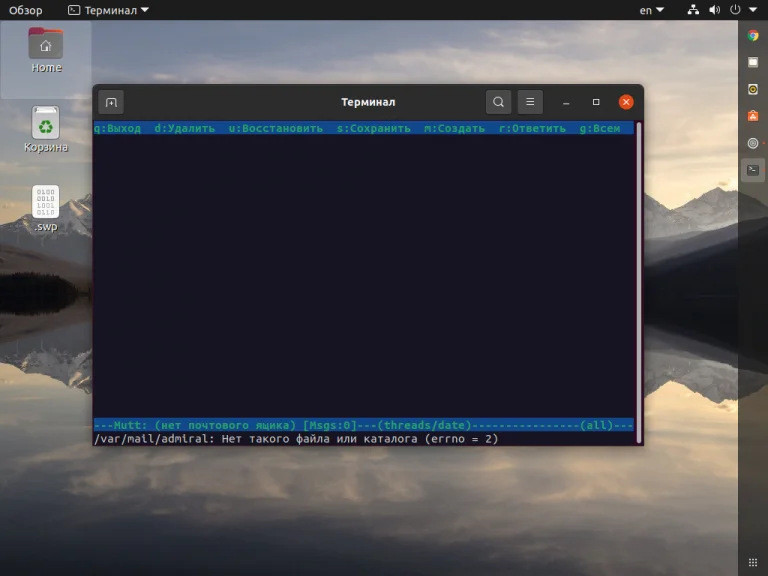This screenshot has width=768, height=576.
Task: Open the concentric-circles app in dock
Action: 753,143
